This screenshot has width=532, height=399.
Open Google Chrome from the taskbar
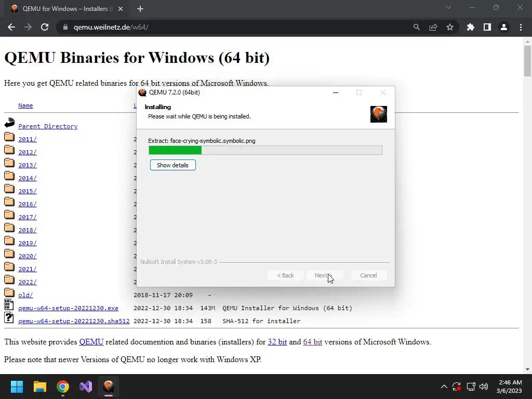point(63,387)
